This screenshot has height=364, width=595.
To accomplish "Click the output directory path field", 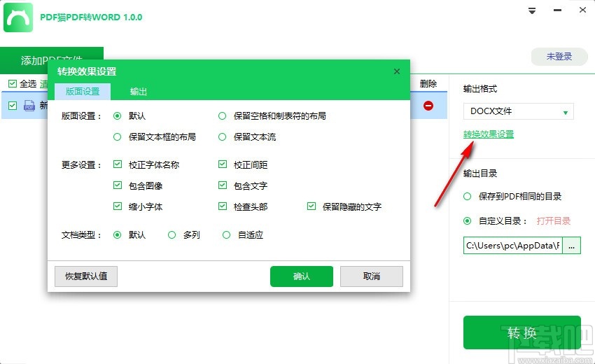I will pos(512,246).
